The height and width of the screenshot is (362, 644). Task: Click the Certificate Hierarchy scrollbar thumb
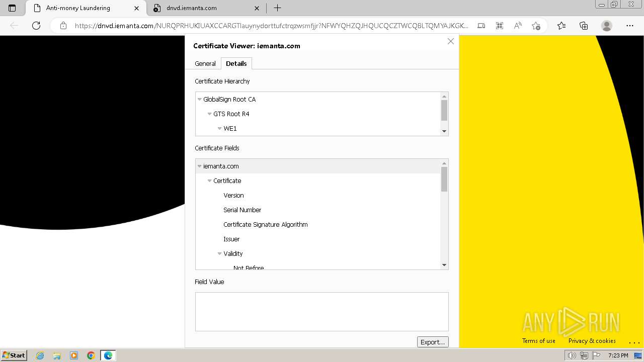coord(444,110)
